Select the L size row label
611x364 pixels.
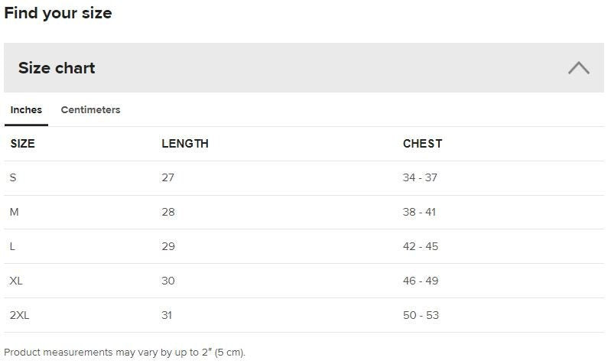point(13,246)
